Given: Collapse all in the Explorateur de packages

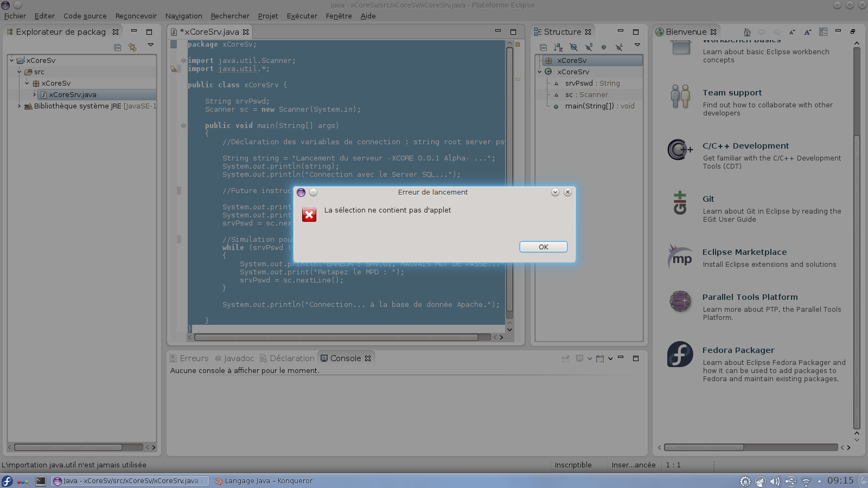Looking at the screenshot, I should pos(117,47).
